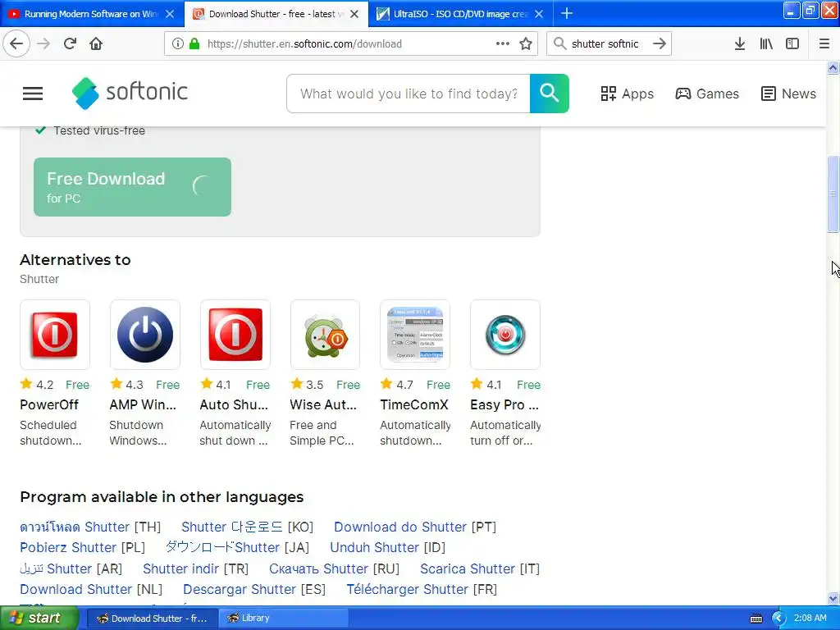The height and width of the screenshot is (630, 840).
Task: Click the vertical scrollbar thumb
Action: (833, 194)
